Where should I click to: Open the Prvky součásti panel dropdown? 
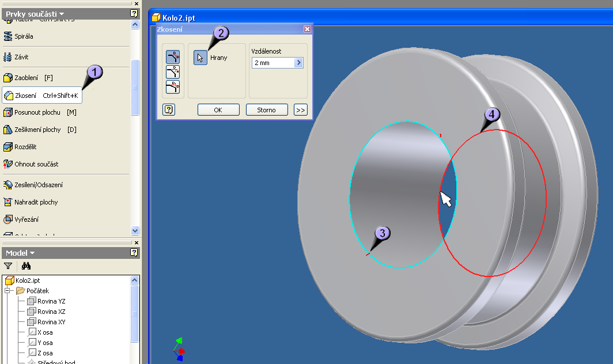62,14
